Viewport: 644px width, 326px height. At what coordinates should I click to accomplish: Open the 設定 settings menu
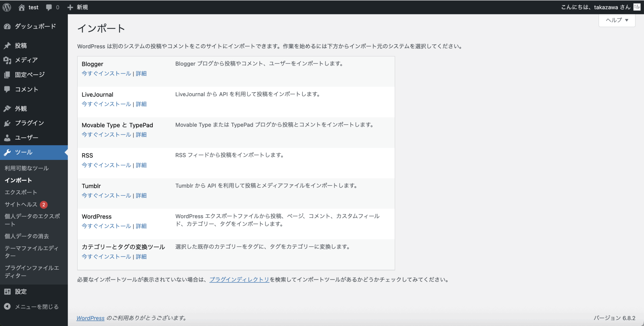(x=21, y=292)
